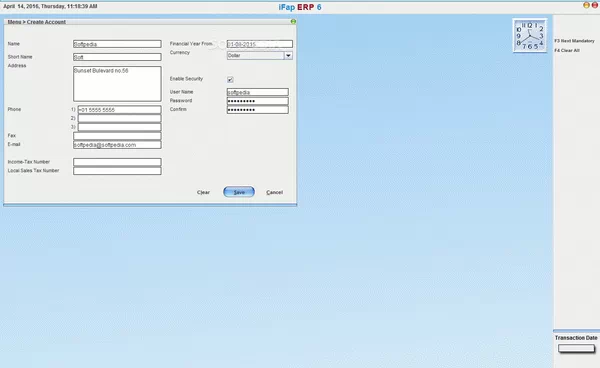600x368 pixels.
Task: Click inside the Address text area
Action: [117, 84]
